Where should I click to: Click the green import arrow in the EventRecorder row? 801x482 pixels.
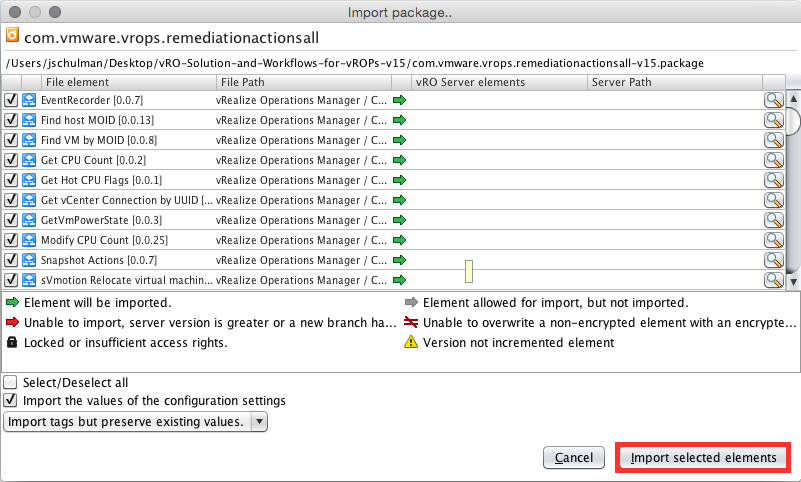tap(399, 100)
